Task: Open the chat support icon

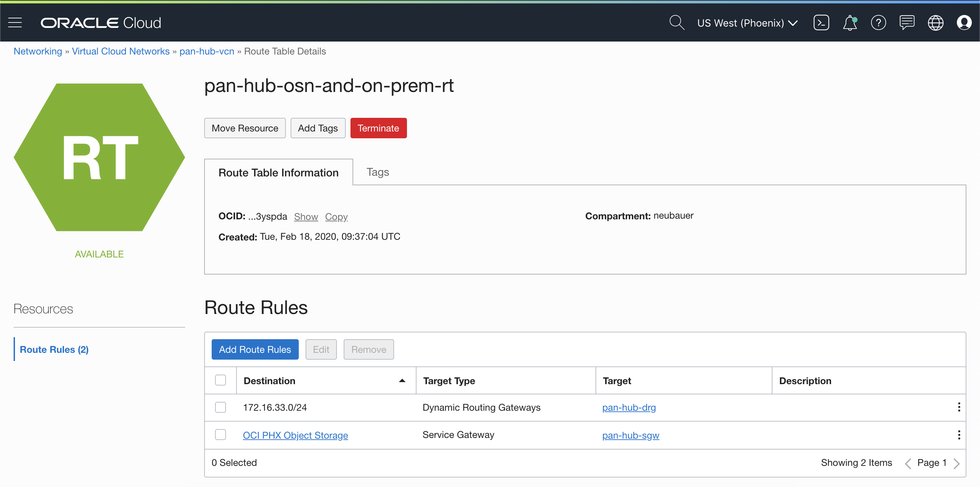Action: [x=906, y=23]
